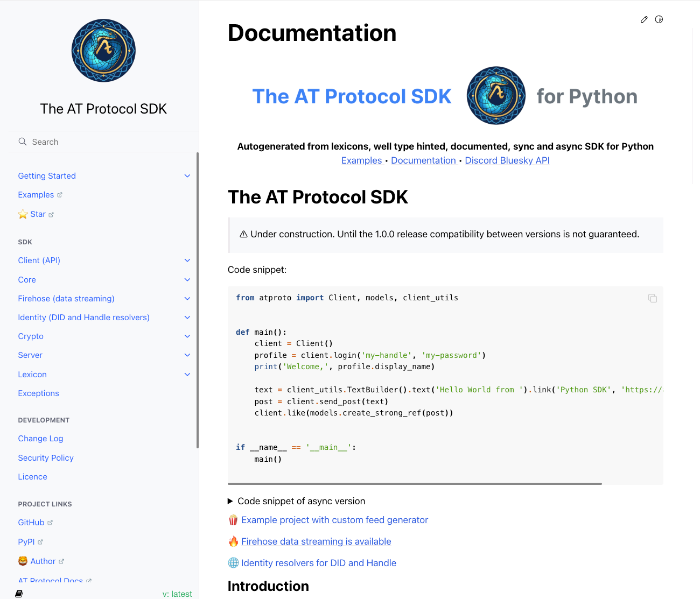This screenshot has height=599, width=700.
Task: Open Licence page
Action: coord(33,477)
